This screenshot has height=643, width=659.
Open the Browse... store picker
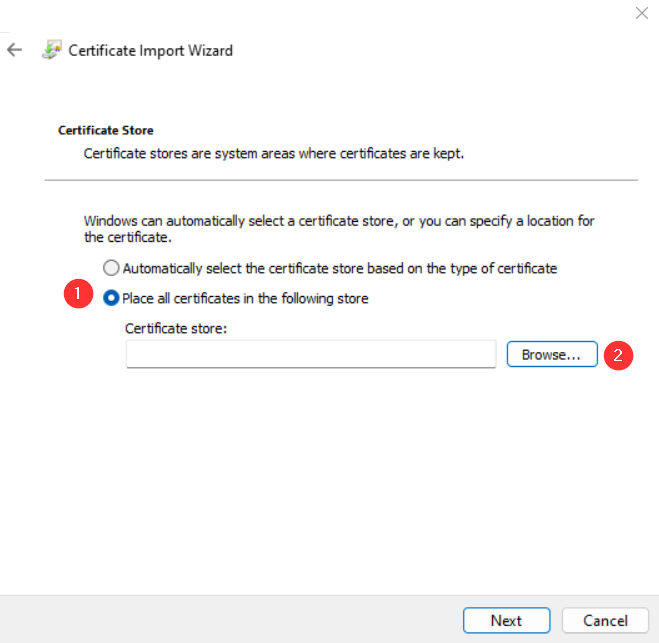552,354
